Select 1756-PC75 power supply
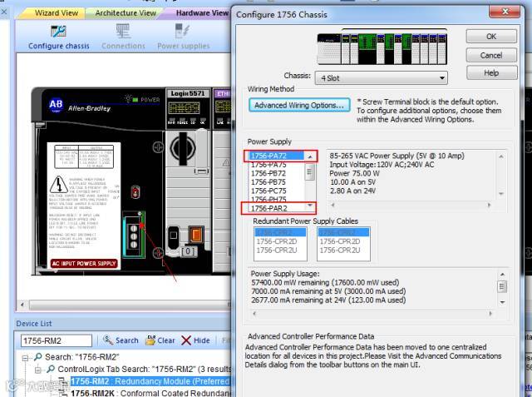 pyautogui.click(x=277, y=191)
